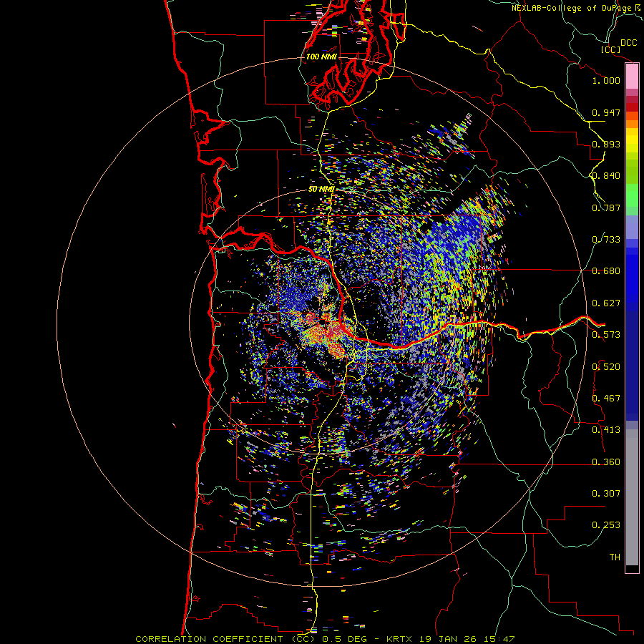Click the 0.307 scale value

[606, 494]
